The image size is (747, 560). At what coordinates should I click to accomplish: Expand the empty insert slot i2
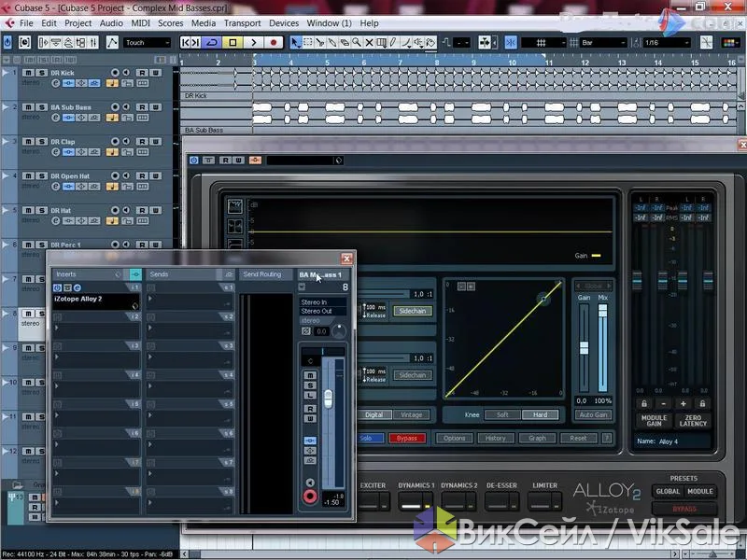pos(57,328)
